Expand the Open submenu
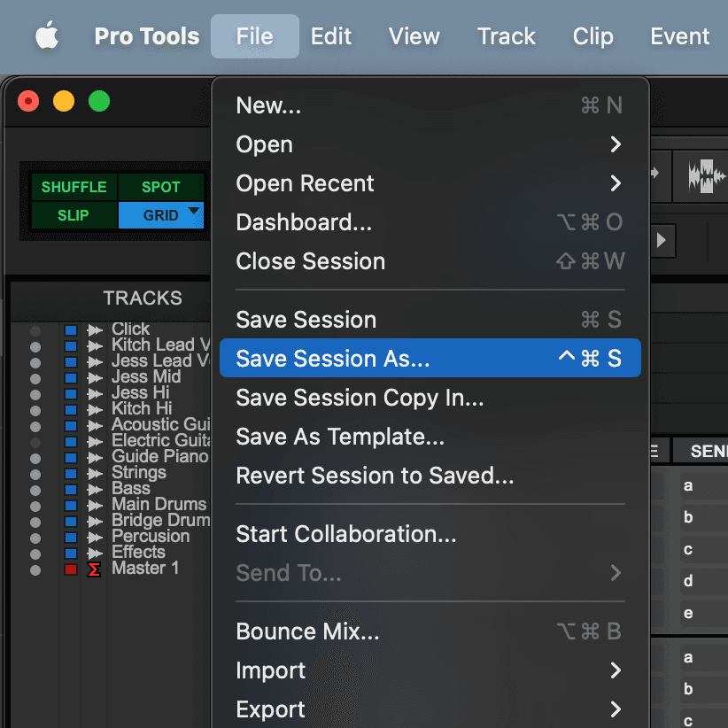 coord(430,144)
